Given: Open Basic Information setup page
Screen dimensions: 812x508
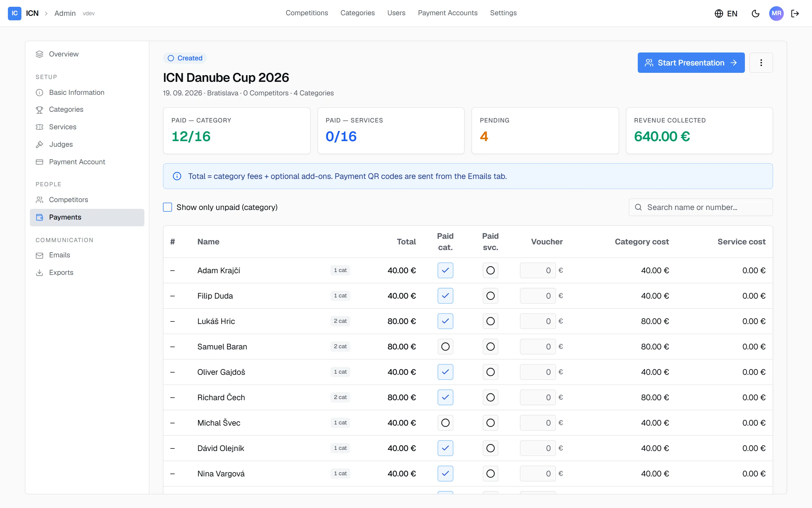Looking at the screenshot, I should tap(87, 92).
